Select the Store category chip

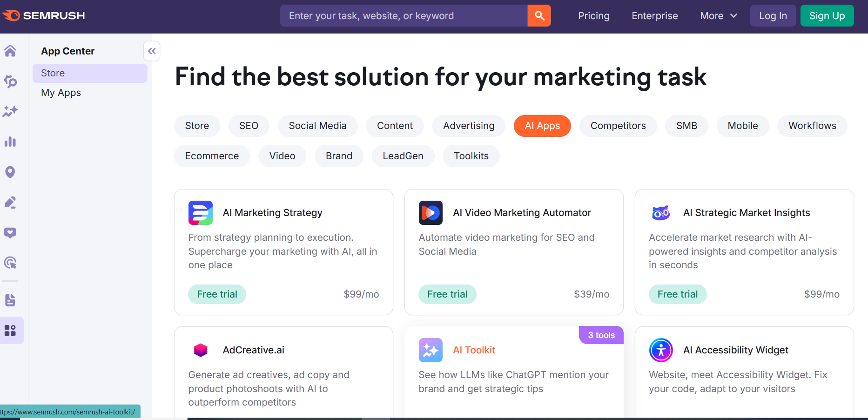click(197, 126)
